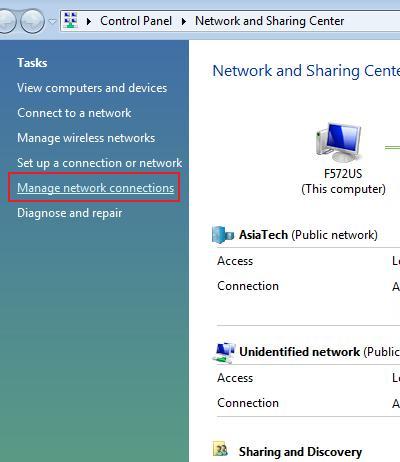Open View computers and devices
Screen dimensions: 400x462
[92, 88]
